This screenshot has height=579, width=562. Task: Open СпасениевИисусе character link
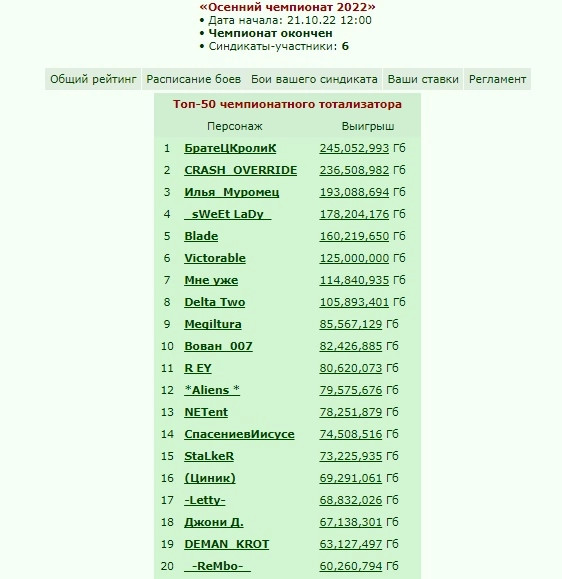(x=239, y=434)
